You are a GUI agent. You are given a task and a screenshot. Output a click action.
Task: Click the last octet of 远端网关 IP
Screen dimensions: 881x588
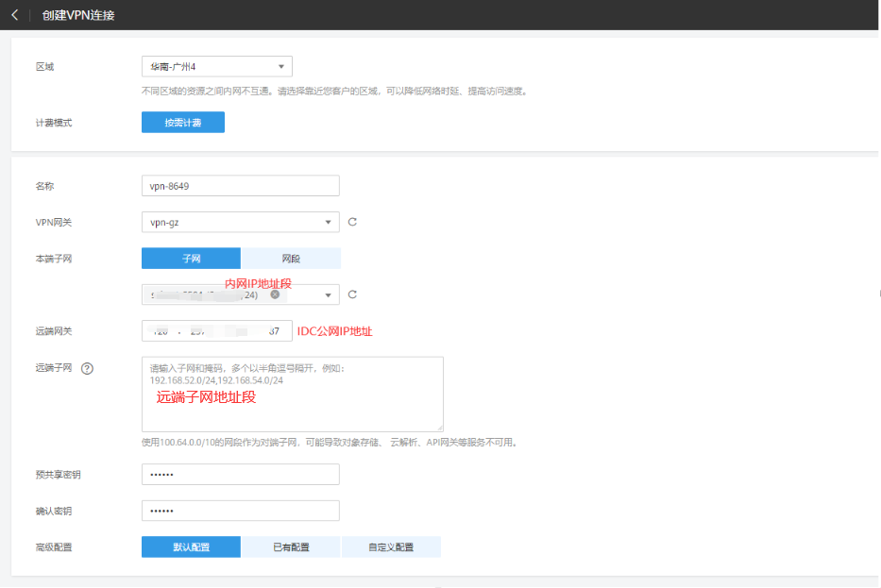pos(274,331)
